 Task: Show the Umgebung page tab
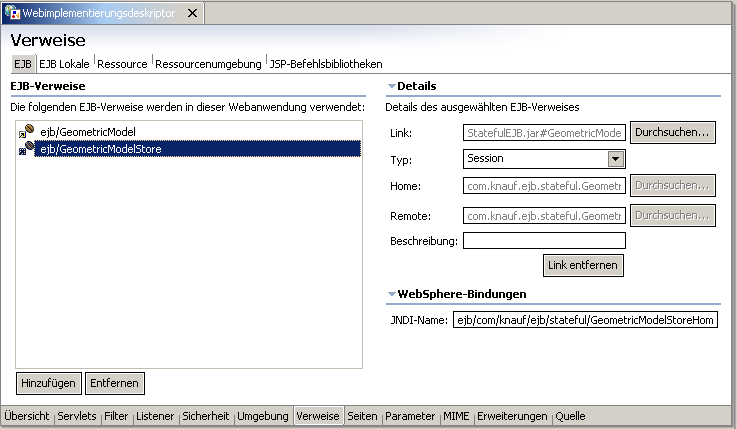[x=263, y=416]
